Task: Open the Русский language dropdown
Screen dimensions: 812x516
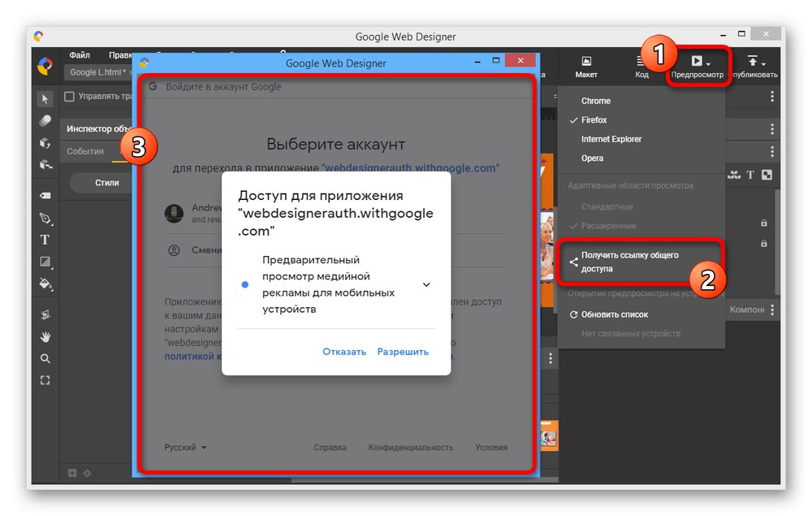Action: pyautogui.click(x=185, y=448)
